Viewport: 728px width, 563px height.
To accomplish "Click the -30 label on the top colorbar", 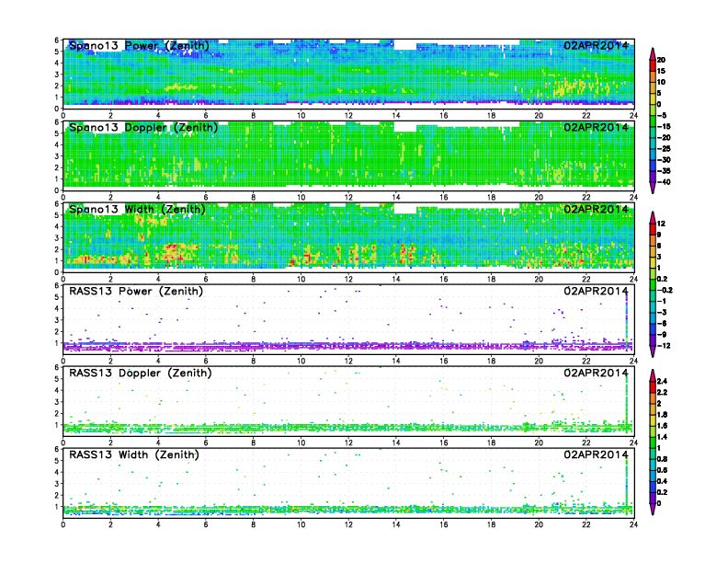I will pyautogui.click(x=664, y=160).
